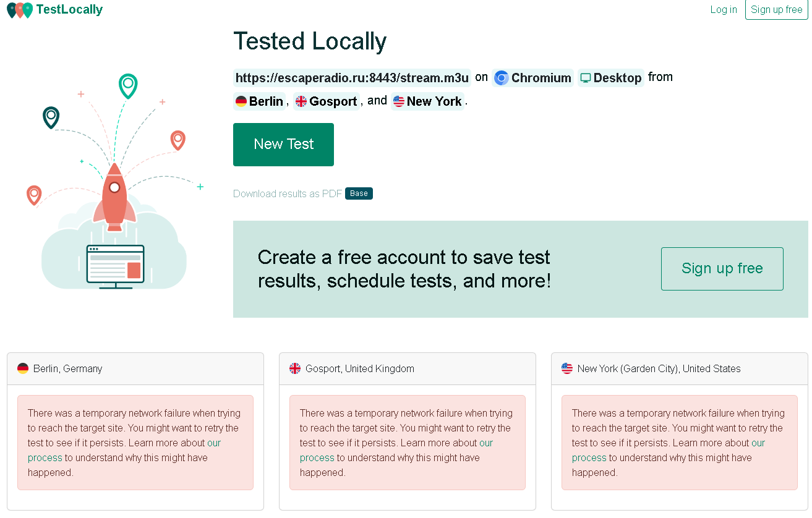Click Sign up free in top bar
The height and width of the screenshot is (518, 812).
(x=776, y=9)
